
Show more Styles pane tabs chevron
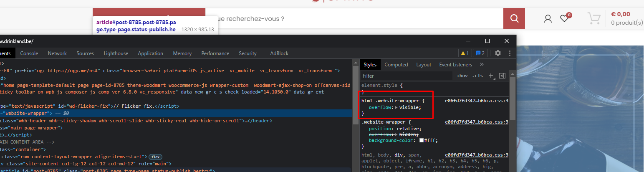tap(482, 65)
